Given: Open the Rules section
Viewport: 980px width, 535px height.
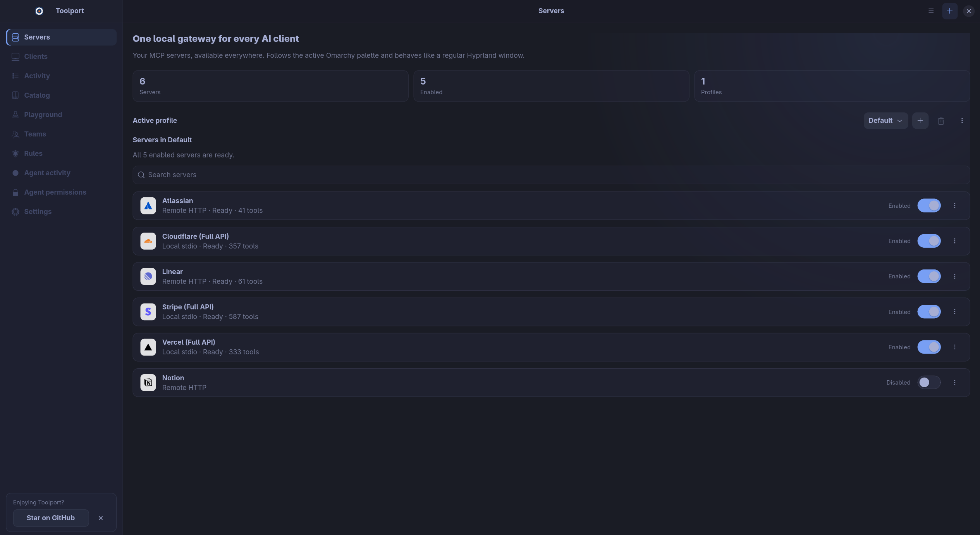Looking at the screenshot, I should click(61, 154).
